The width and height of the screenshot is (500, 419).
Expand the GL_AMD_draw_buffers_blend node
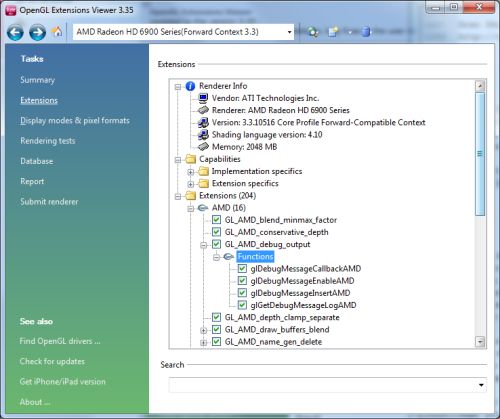click(204, 331)
